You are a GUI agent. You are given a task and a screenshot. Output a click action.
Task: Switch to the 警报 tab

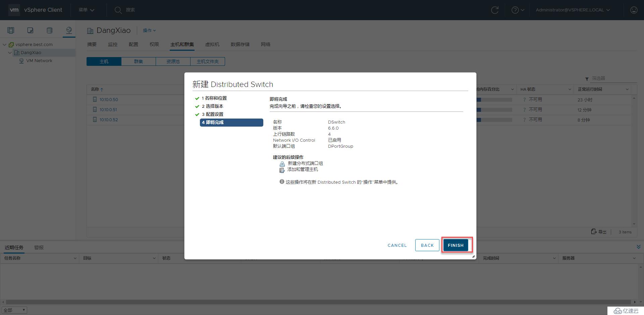click(x=39, y=248)
